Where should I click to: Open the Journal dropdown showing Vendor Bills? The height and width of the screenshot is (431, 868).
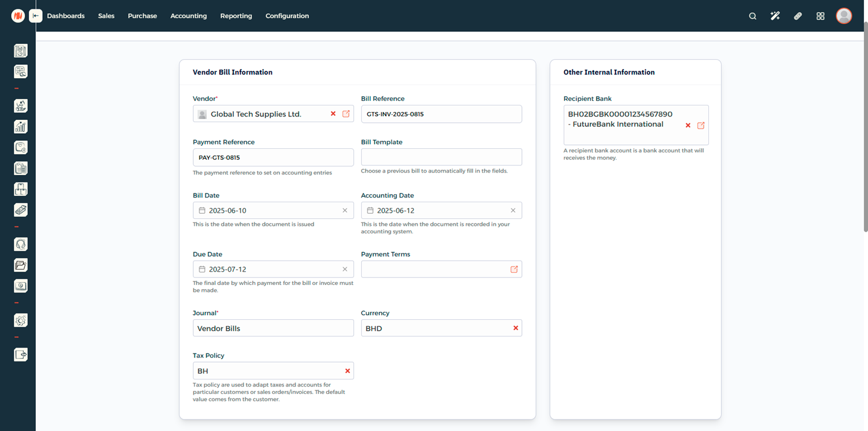click(x=273, y=328)
